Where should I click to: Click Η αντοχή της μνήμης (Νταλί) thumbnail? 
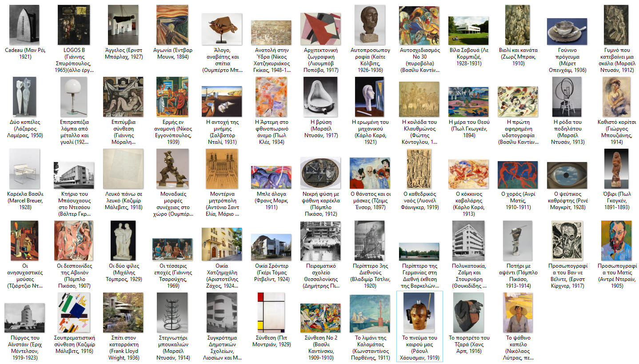click(222, 101)
